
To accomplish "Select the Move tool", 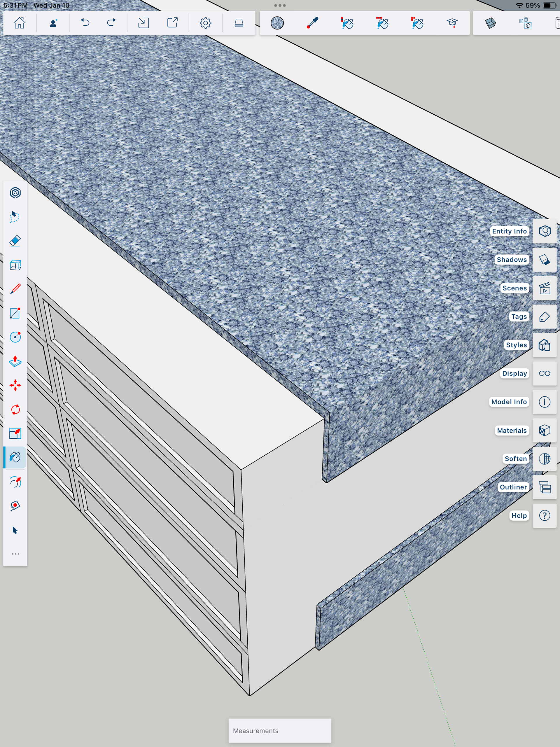I will (x=15, y=385).
